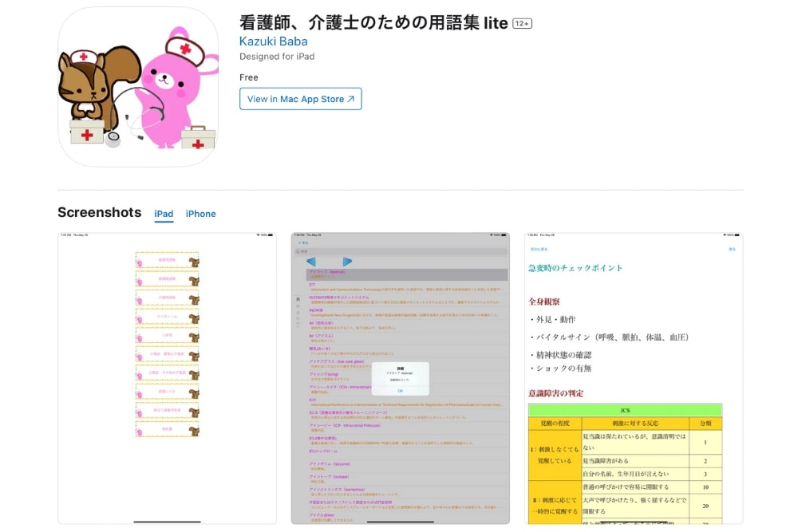Click the blue left arrow in second screenshot

tap(311, 262)
